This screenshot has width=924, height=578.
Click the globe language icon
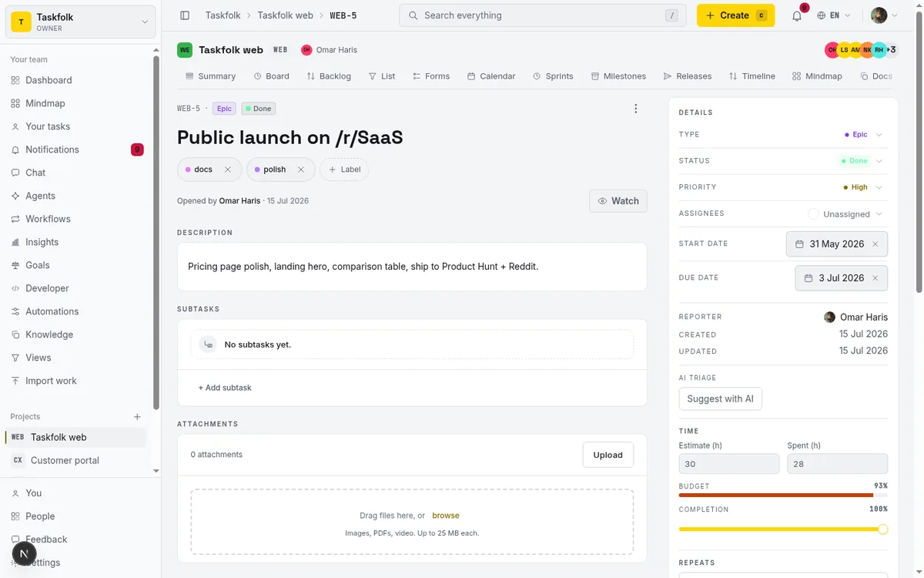tap(822, 15)
